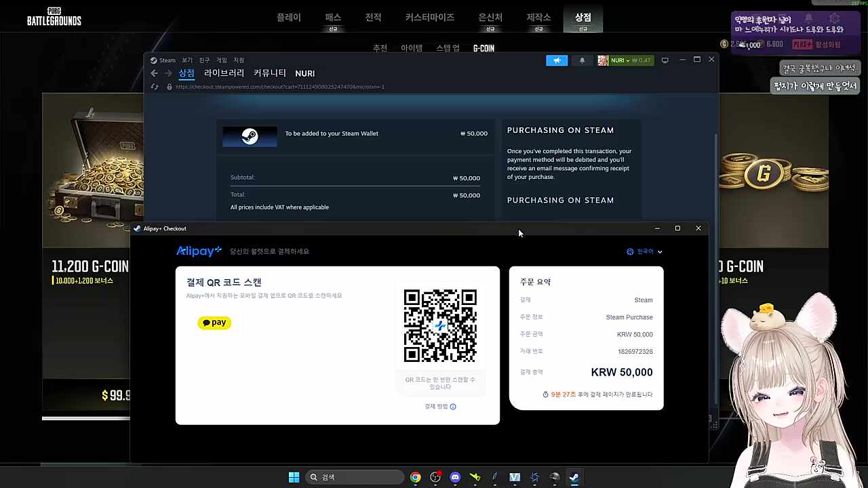Click the G-Coin balance icon in PUBG
868x488 pixels.
click(724, 44)
